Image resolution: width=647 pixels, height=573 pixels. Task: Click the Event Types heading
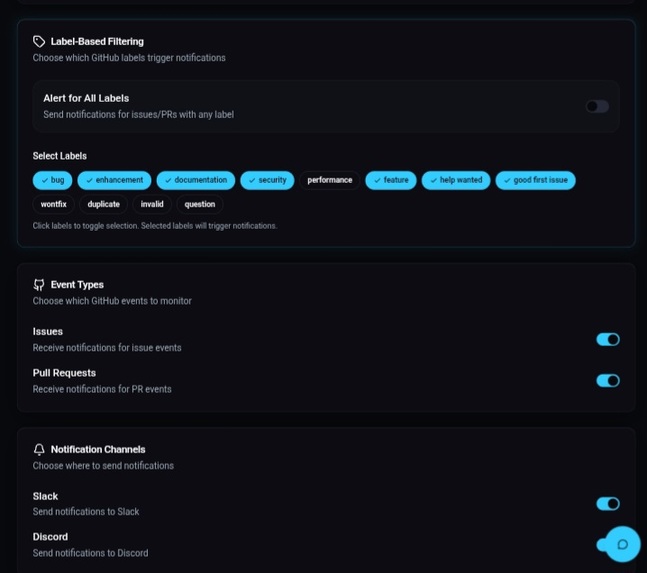(x=77, y=285)
